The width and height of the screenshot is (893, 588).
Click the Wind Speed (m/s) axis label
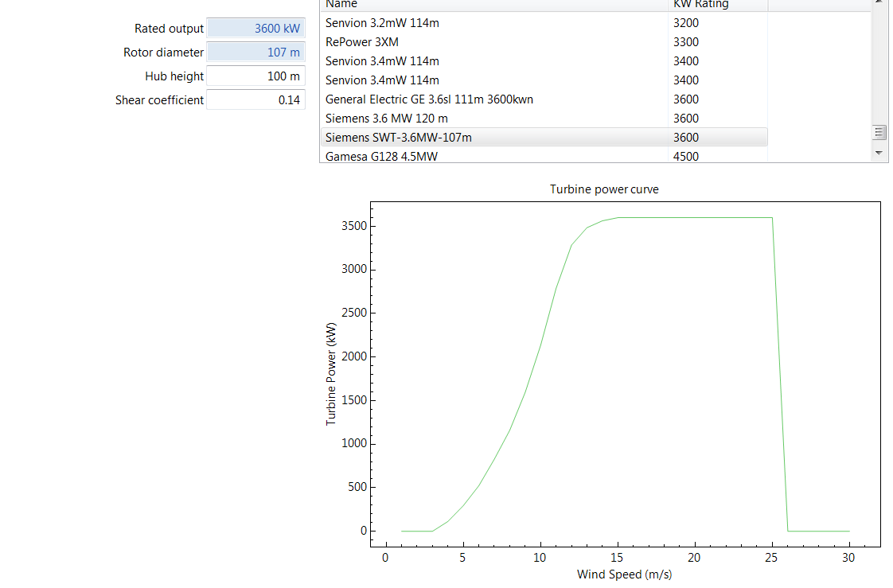[624, 574]
